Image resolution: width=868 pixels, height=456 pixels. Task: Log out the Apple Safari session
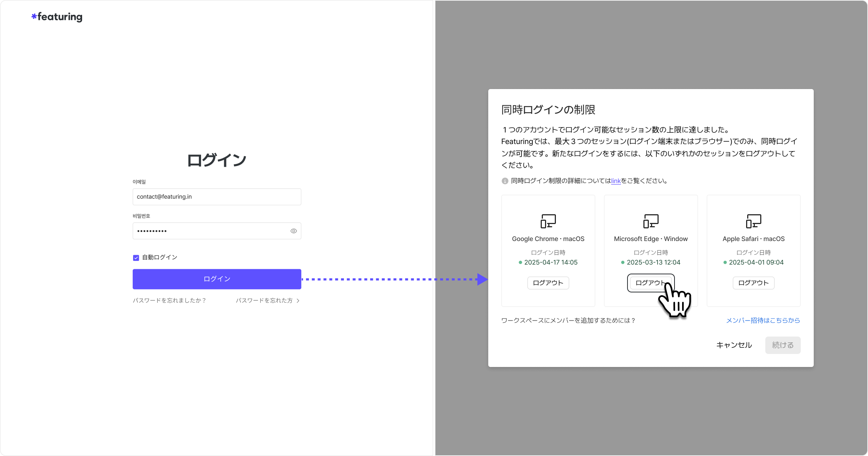[753, 283]
